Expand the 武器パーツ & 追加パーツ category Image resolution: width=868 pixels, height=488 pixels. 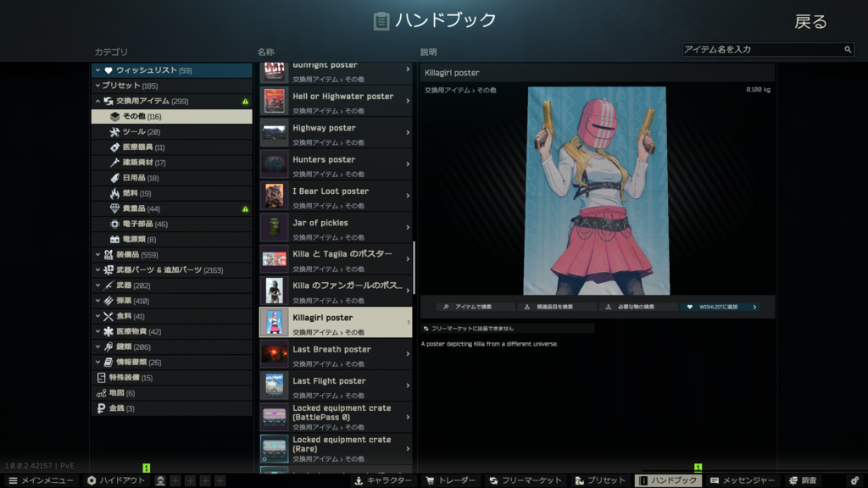[98, 269]
